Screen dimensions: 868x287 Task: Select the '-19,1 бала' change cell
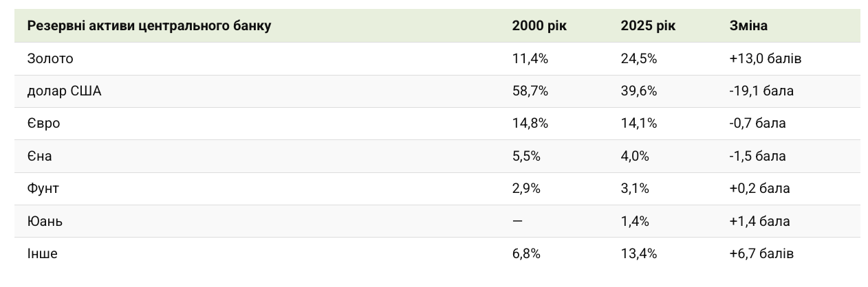(x=762, y=91)
